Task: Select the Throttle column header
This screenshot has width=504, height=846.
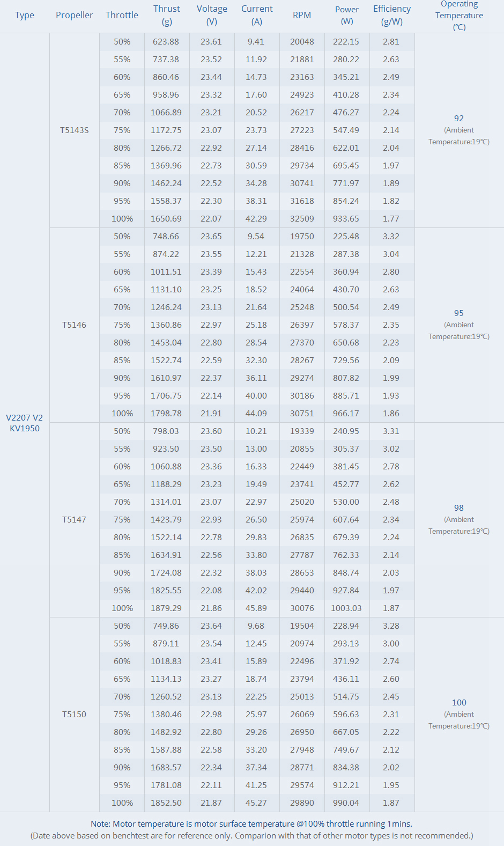Action: (x=122, y=16)
